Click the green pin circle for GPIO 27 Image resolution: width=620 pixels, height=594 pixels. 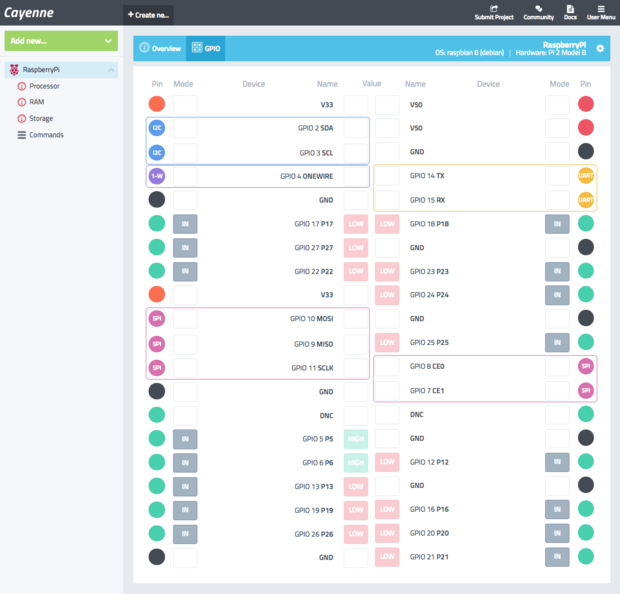click(157, 247)
